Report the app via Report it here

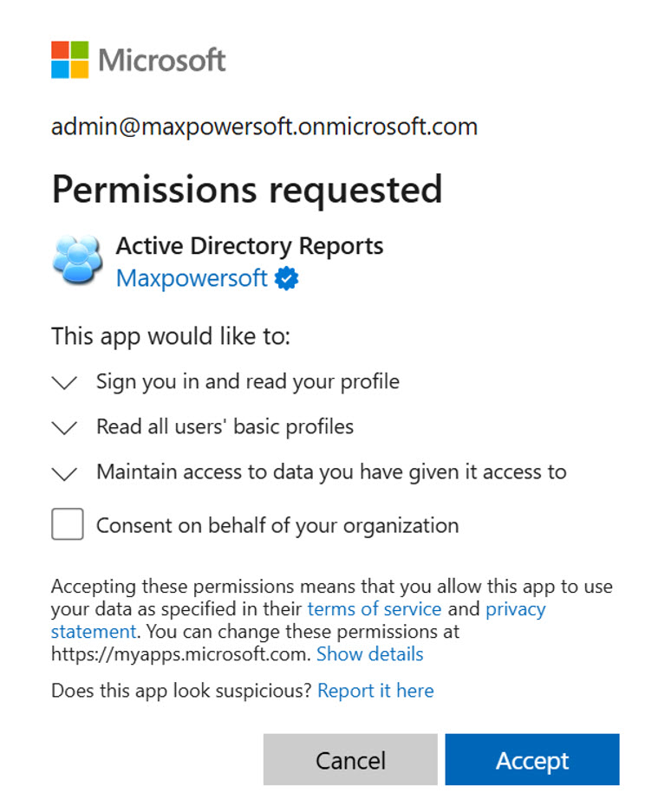(375, 691)
